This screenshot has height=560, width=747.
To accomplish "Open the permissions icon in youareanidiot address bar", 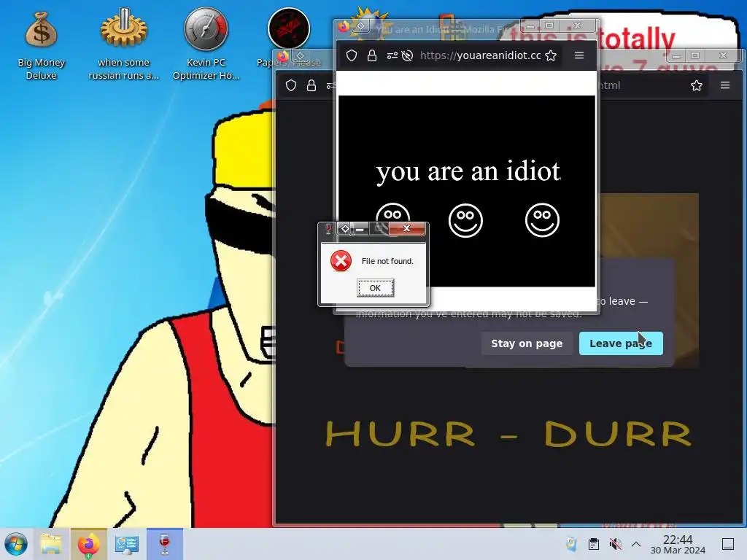I will [392, 55].
